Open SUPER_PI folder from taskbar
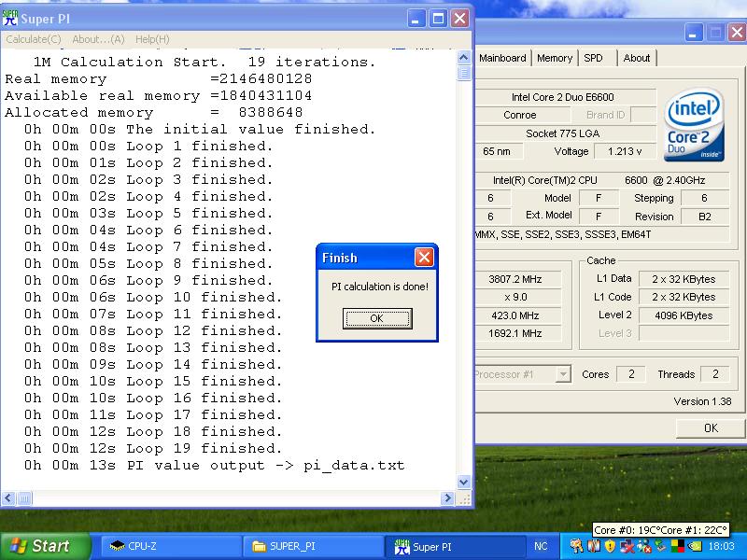 (314, 546)
